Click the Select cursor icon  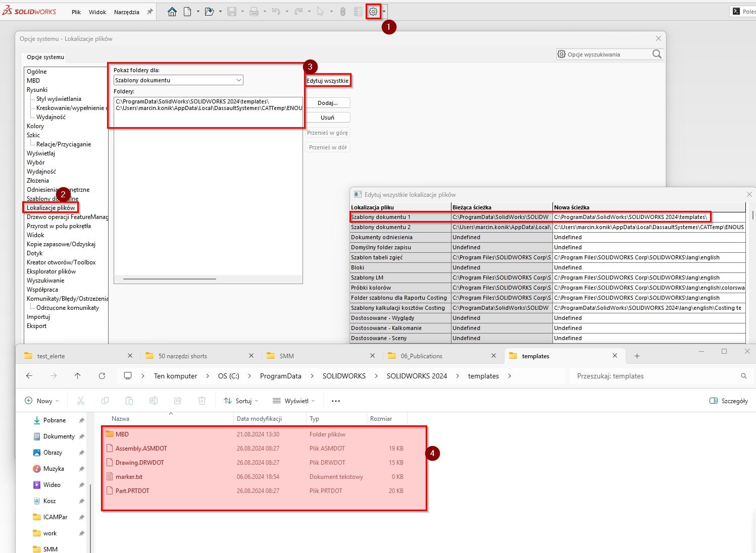point(320,12)
